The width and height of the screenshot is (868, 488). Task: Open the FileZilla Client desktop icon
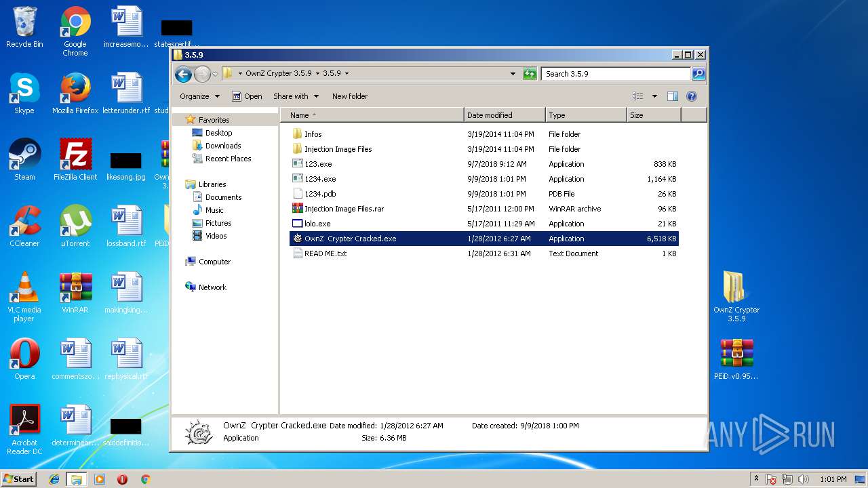click(x=75, y=161)
